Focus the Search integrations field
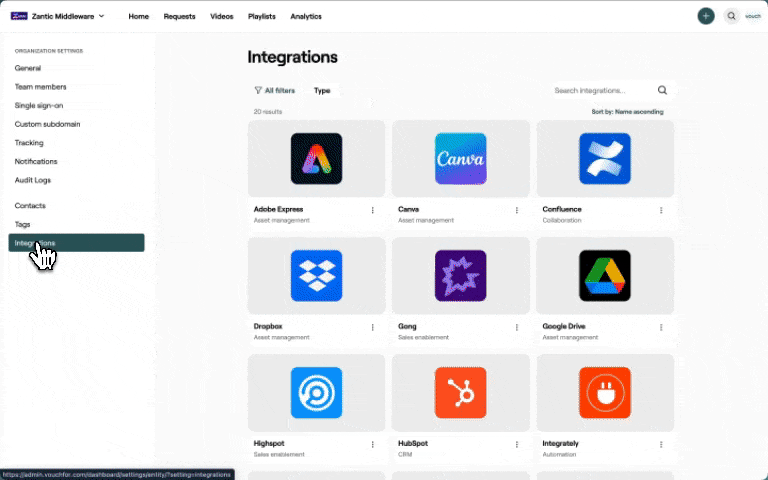Viewport: 768px width, 480px height. 612,90
